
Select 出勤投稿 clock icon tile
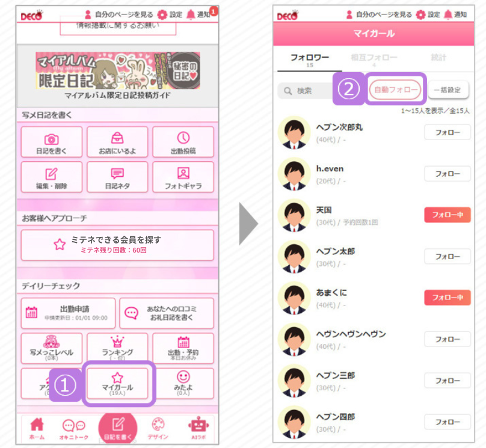click(x=183, y=142)
